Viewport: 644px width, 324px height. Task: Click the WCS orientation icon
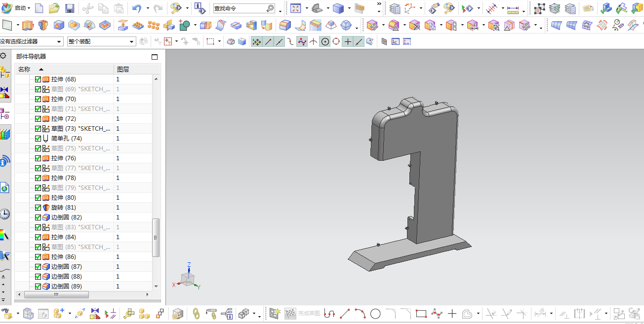(410, 8)
